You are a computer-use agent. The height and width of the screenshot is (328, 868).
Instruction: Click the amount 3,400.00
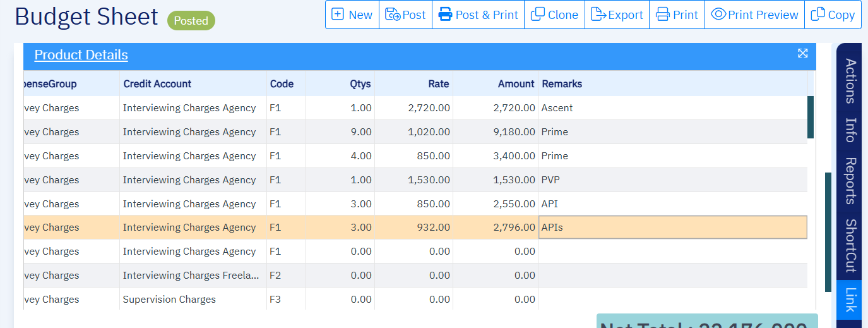click(x=496, y=156)
